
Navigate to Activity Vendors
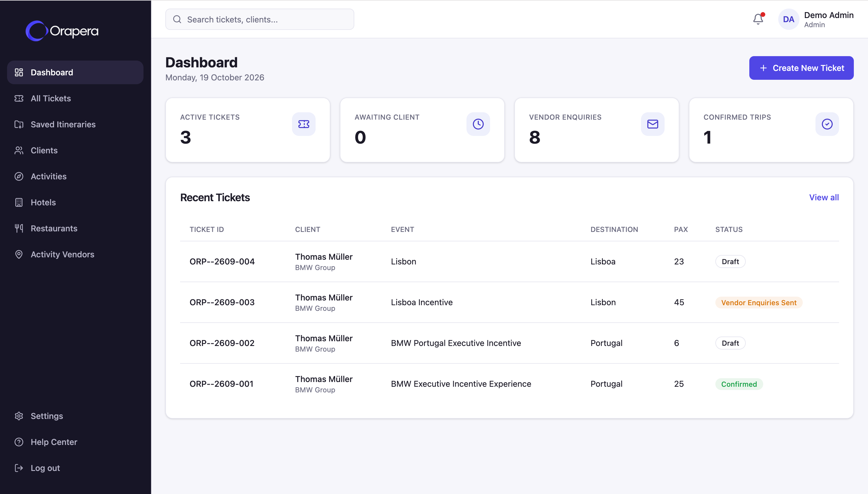[75, 254]
